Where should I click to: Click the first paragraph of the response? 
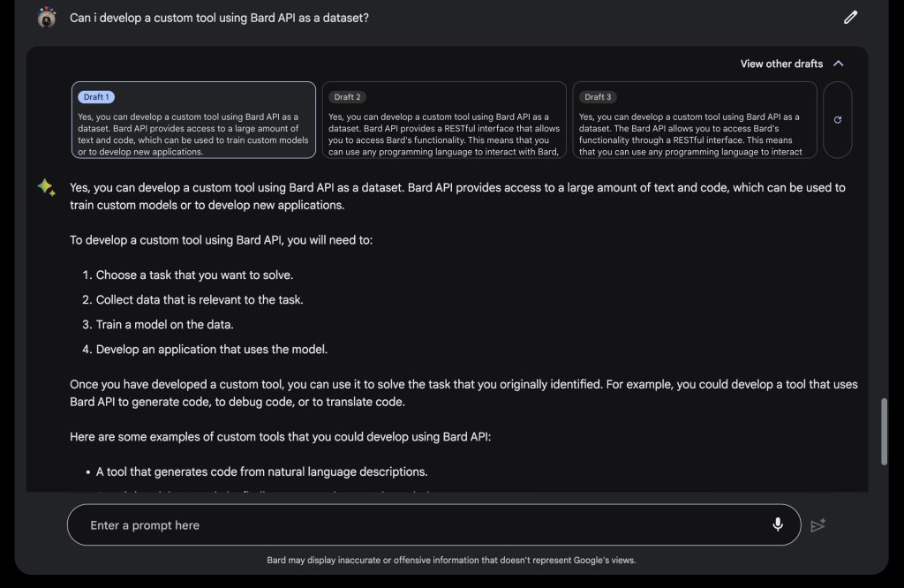point(458,196)
